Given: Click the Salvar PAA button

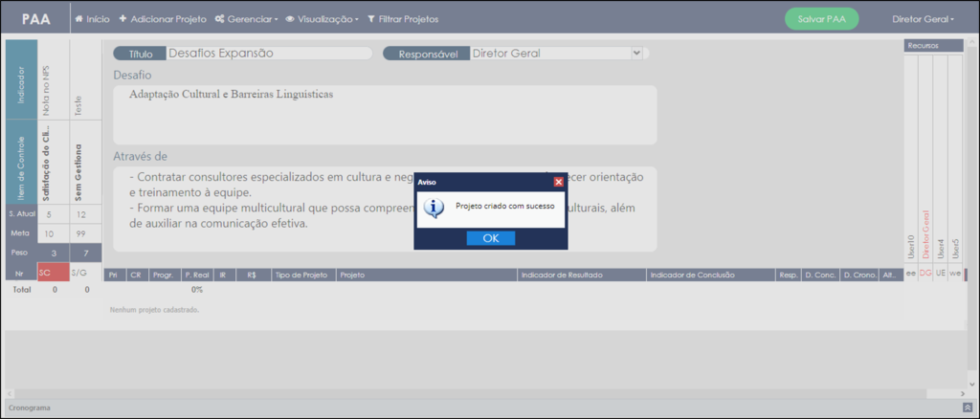Looking at the screenshot, I should pyautogui.click(x=822, y=19).
